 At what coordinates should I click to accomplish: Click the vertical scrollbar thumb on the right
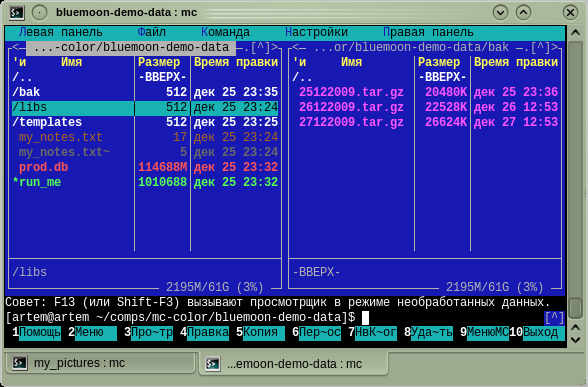point(575,308)
